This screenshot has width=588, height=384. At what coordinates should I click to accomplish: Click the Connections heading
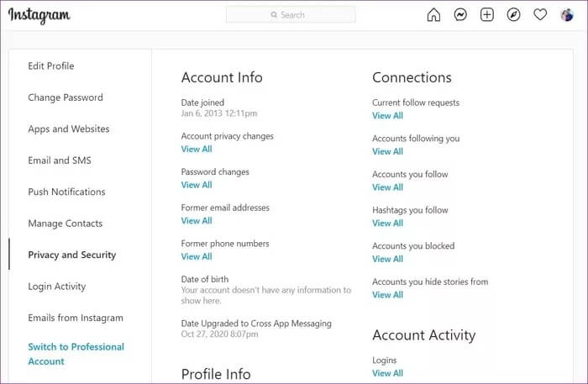(412, 77)
